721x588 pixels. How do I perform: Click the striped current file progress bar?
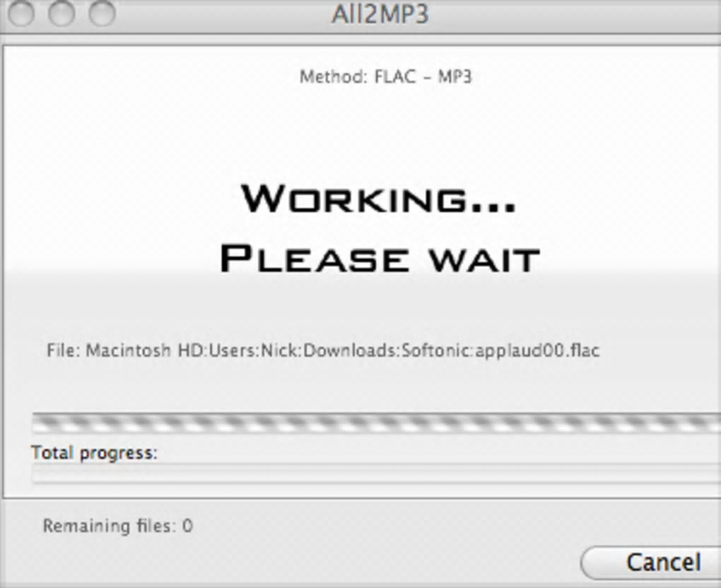click(x=377, y=423)
